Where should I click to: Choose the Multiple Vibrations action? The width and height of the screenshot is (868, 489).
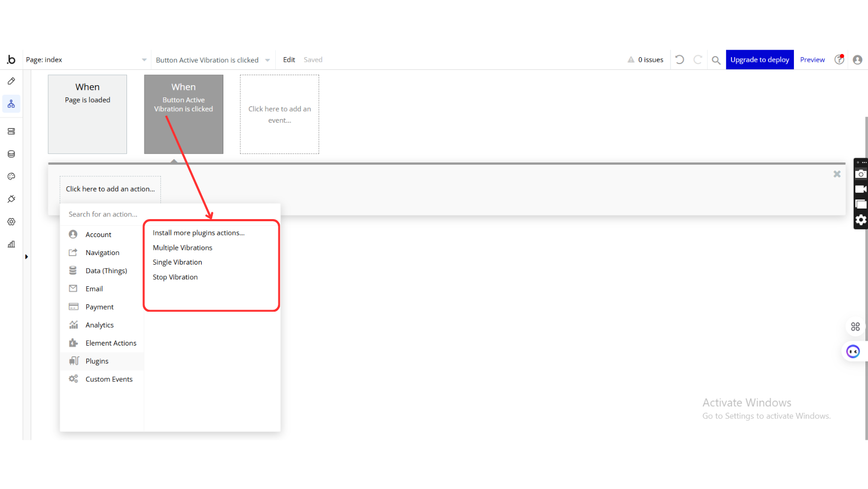coord(183,248)
